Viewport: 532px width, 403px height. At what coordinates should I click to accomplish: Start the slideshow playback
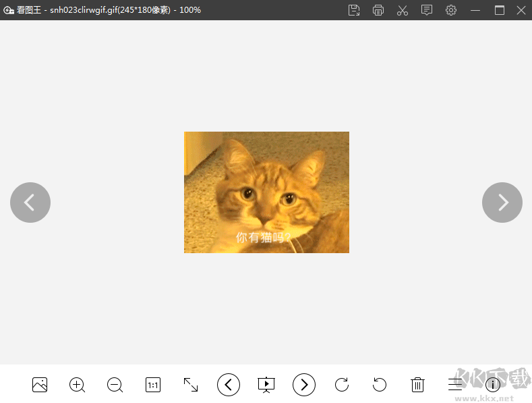[x=266, y=385]
